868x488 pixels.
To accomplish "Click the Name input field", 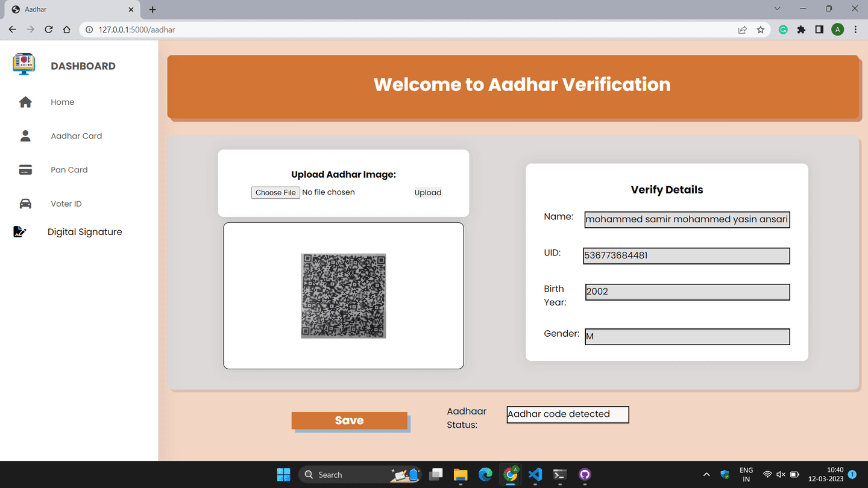I will point(687,219).
